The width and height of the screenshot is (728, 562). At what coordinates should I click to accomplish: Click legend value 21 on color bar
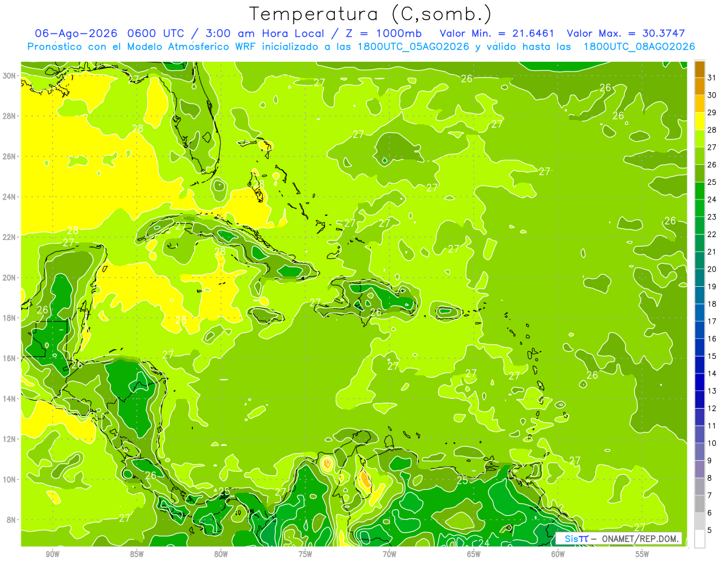tap(712, 252)
